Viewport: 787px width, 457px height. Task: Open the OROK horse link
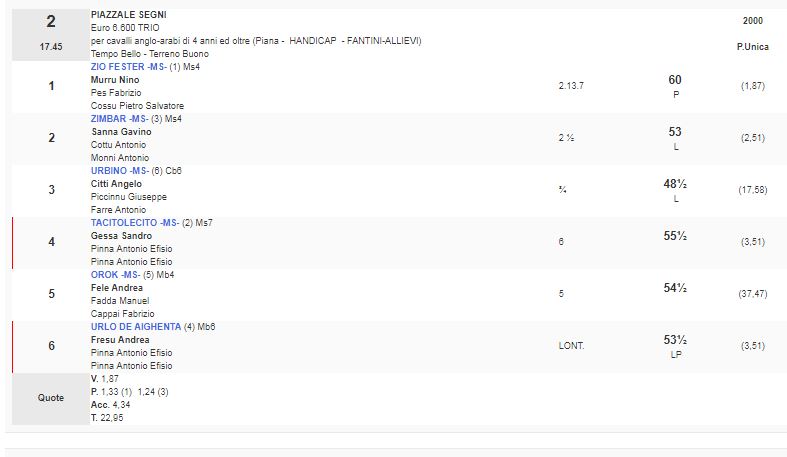click(110, 275)
